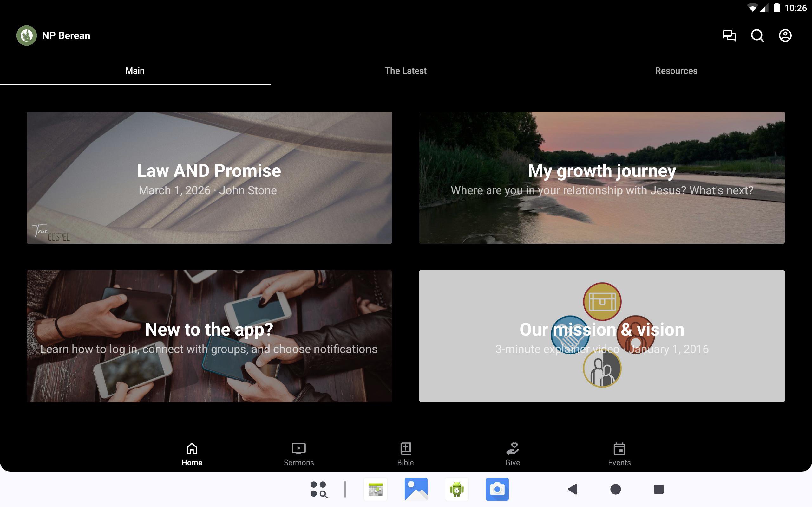Open the app drawer search icon
Screen dimensions: 812x507
coord(318,489)
